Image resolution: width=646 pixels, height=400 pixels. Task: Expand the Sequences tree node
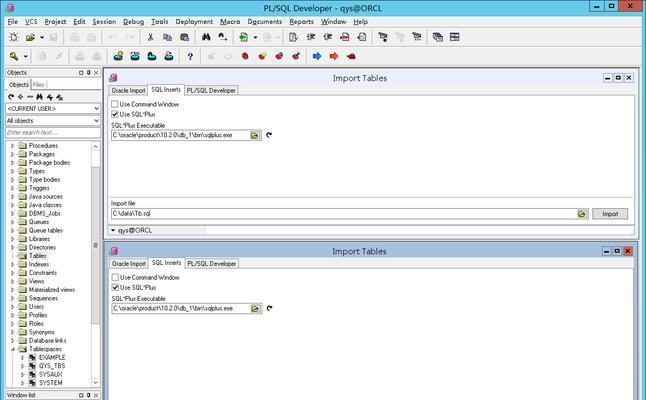click(x=12, y=298)
